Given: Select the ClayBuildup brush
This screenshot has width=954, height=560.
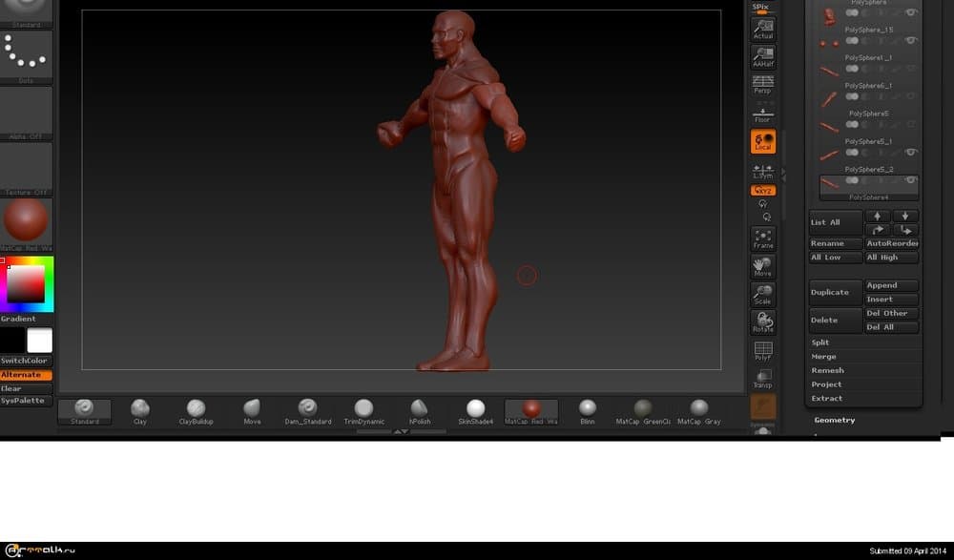Looking at the screenshot, I should [196, 410].
